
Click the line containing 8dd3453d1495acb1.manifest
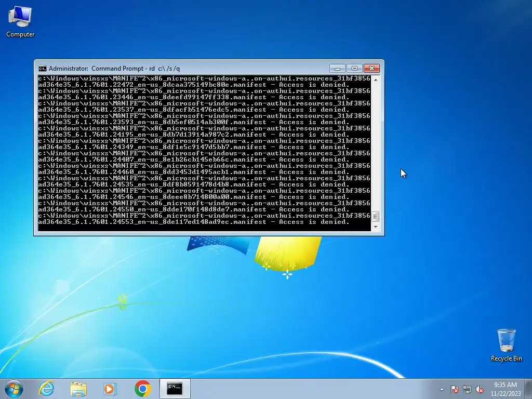pos(194,172)
